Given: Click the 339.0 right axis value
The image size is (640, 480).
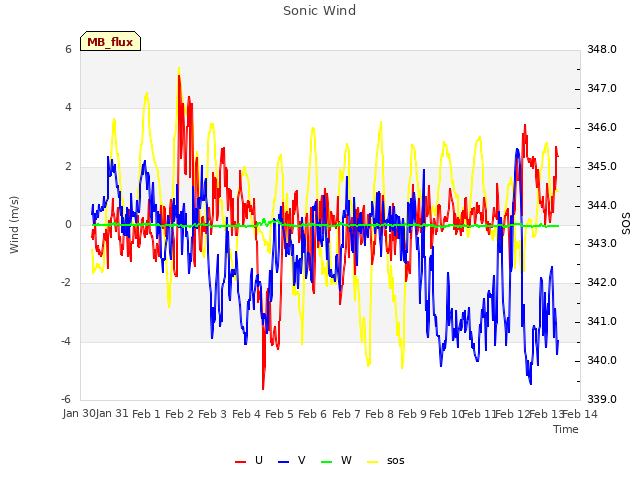Looking at the screenshot, I should click(x=602, y=399).
